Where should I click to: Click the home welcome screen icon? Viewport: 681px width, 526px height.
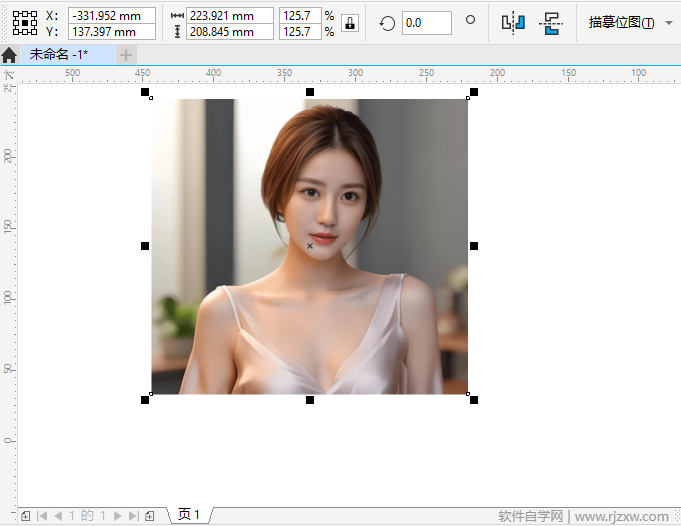9,55
